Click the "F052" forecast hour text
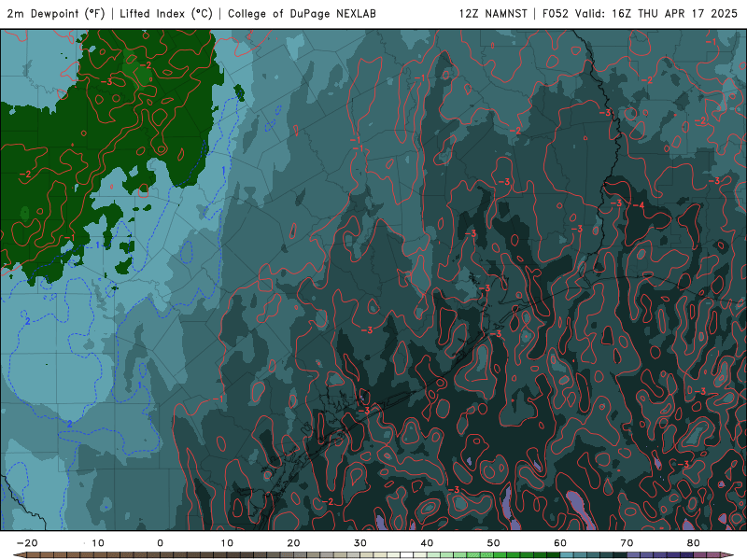The image size is (747, 560). coord(556,14)
